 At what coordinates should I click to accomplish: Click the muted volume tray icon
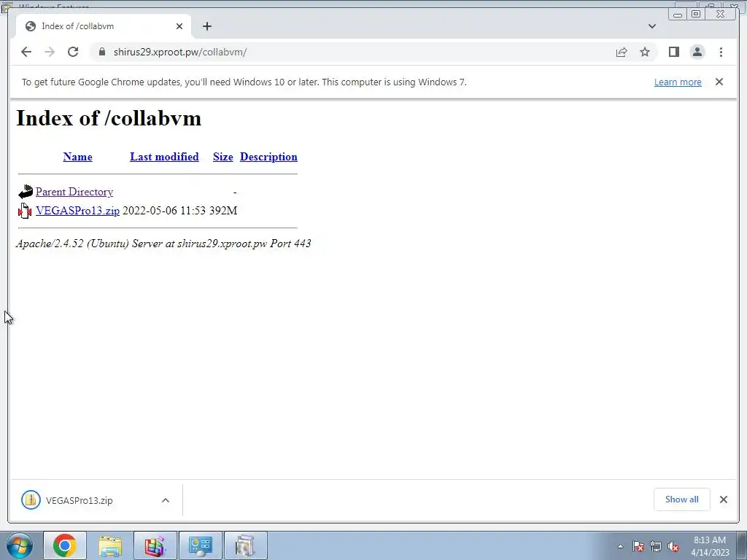[673, 547]
